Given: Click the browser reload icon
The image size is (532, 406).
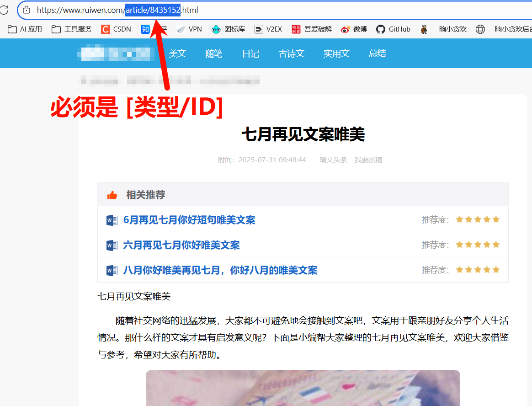Looking at the screenshot, I should click(4, 10).
